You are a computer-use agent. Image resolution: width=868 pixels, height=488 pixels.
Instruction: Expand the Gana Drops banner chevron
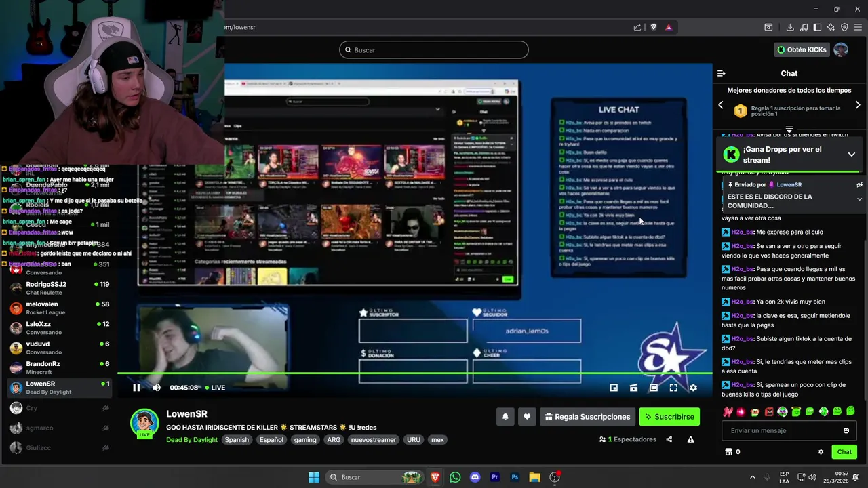tap(852, 155)
